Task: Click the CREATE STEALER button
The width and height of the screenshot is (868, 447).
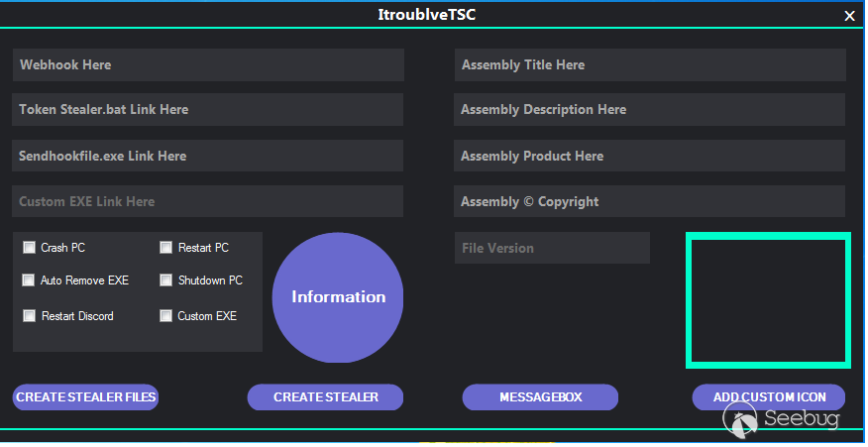Action: 325,397
